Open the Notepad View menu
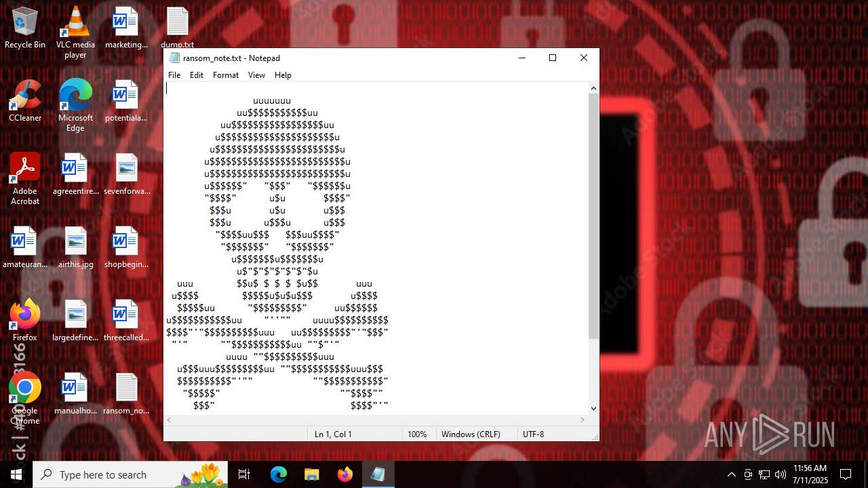This screenshot has width=868, height=488. (256, 75)
